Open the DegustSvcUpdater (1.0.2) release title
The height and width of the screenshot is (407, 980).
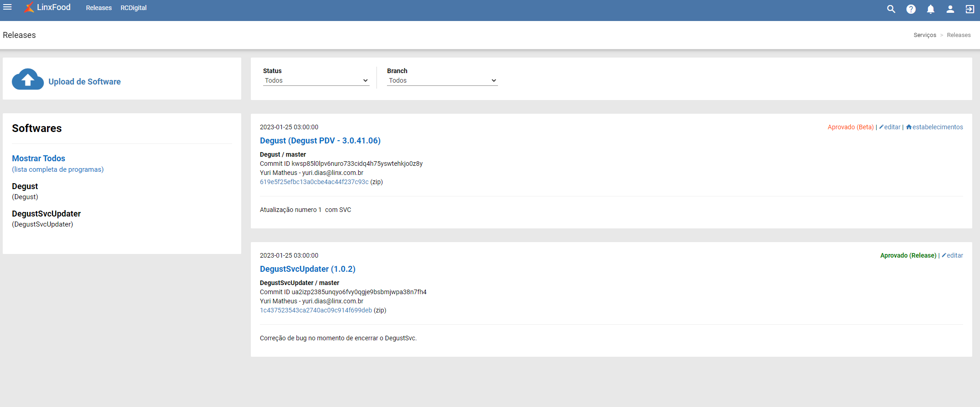click(x=307, y=269)
